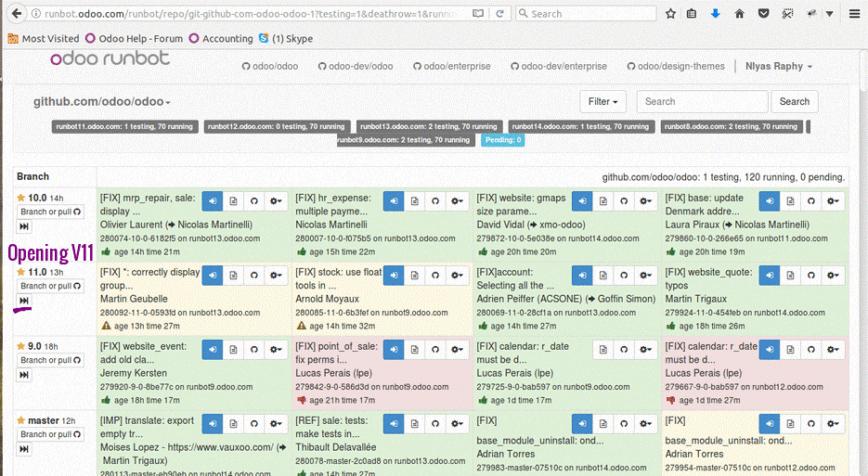Click runbot13.odoo.com testing status badge

(x=430, y=127)
